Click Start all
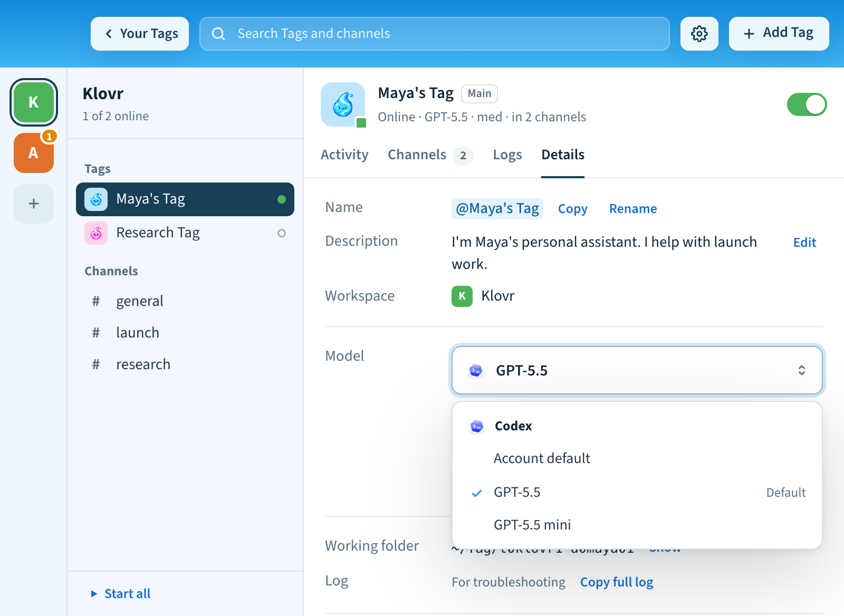Image resolution: width=844 pixels, height=616 pixels. [121, 594]
